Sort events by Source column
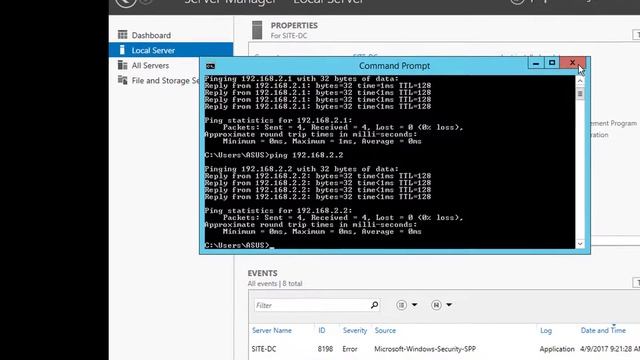Image resolution: width=640 pixels, height=360 pixels. 385,330
